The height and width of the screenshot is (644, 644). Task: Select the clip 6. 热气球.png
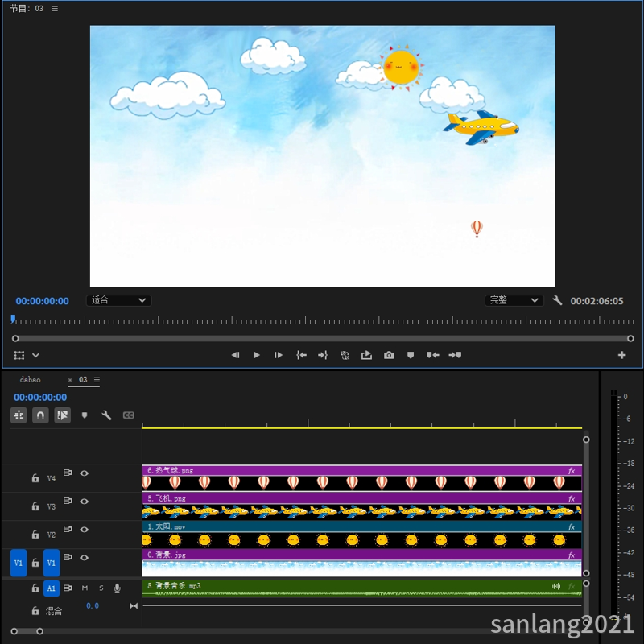click(x=361, y=478)
